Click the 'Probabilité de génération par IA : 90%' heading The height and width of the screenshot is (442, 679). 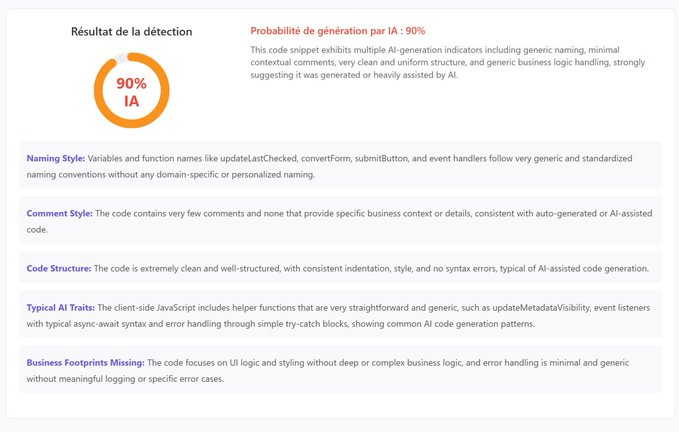pyautogui.click(x=338, y=31)
